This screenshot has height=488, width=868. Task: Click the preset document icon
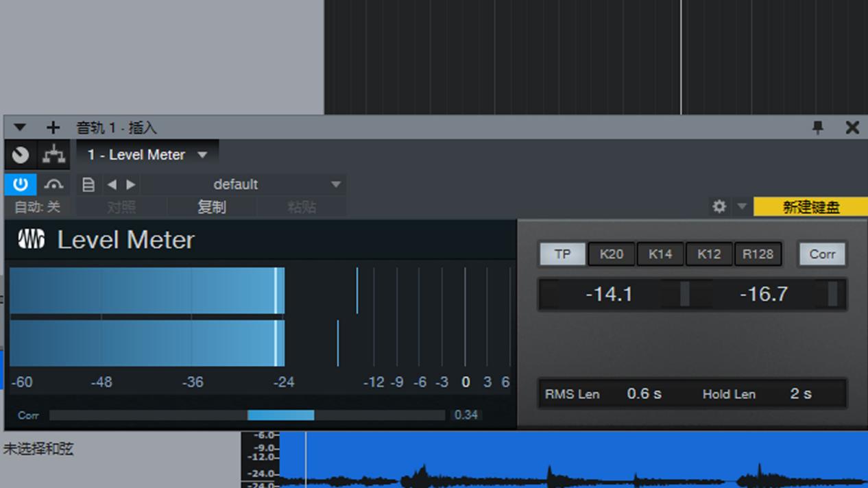(88, 184)
